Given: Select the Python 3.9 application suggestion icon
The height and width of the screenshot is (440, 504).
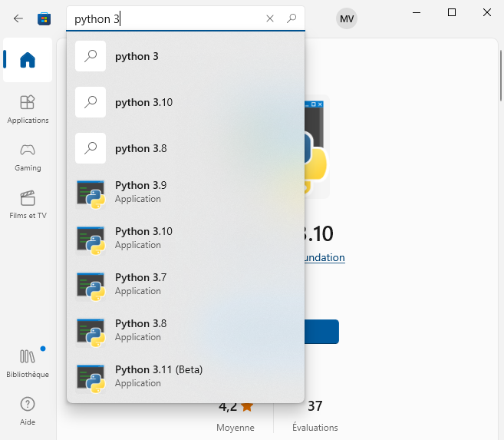Looking at the screenshot, I should click(91, 194).
